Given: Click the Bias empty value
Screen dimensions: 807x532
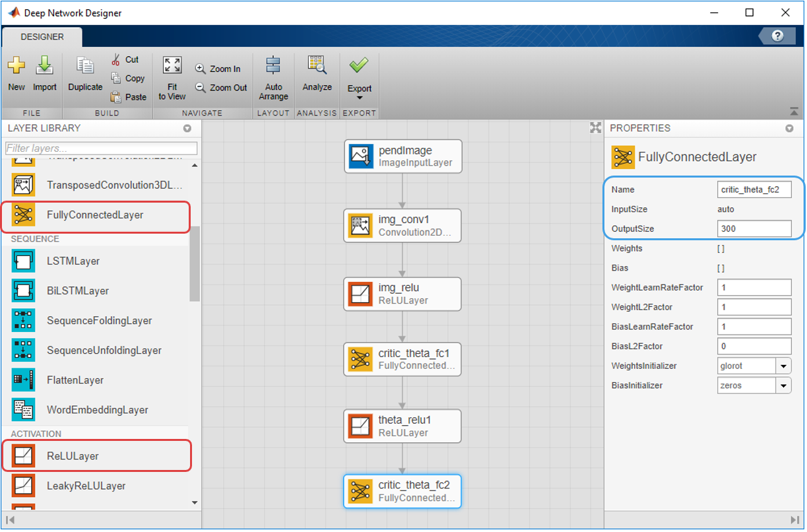Looking at the screenshot, I should [x=721, y=268].
